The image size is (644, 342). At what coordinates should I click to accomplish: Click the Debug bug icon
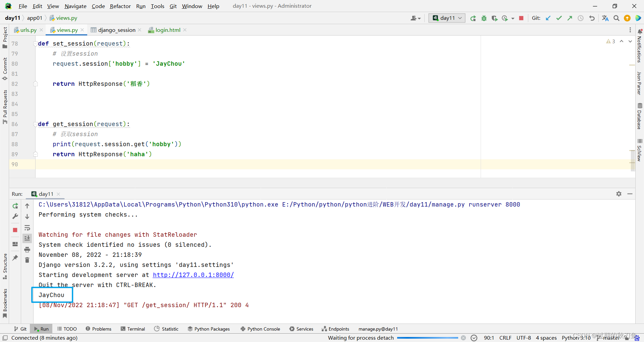pos(484,18)
